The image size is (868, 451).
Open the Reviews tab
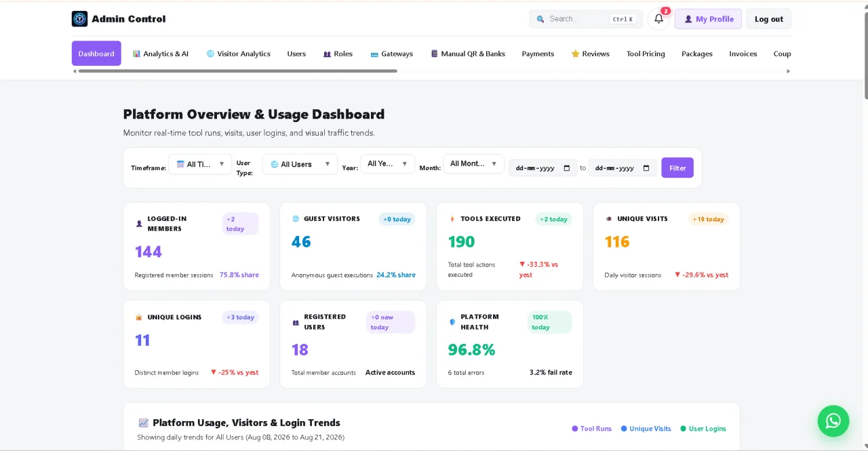(x=591, y=54)
